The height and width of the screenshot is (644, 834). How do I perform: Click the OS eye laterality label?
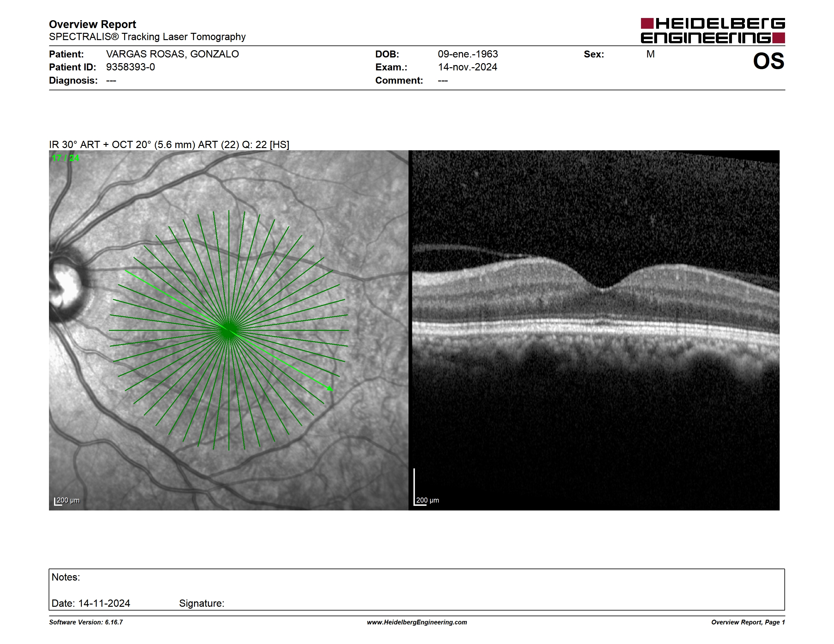coord(768,61)
